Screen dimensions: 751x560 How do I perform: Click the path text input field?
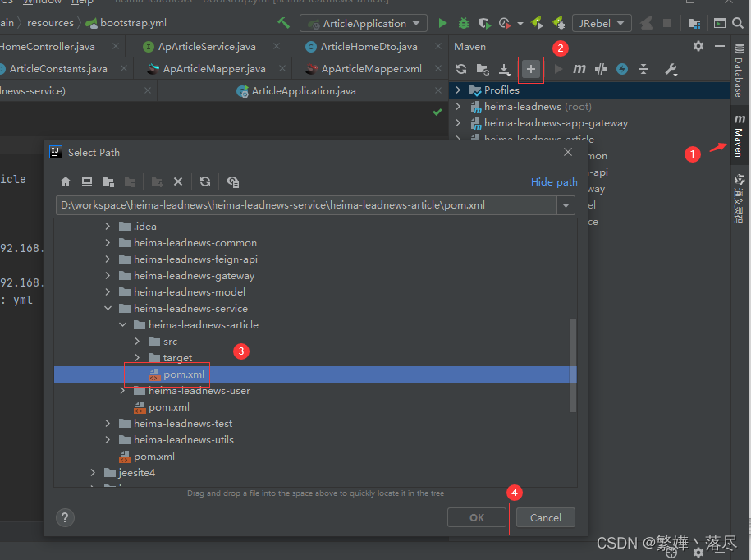click(306, 205)
